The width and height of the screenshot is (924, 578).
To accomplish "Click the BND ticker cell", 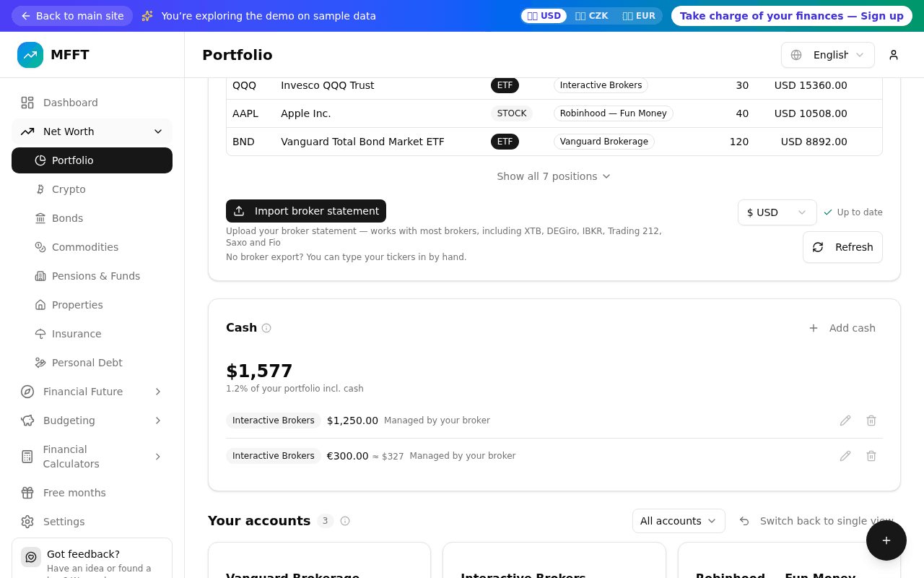I will coord(243,142).
